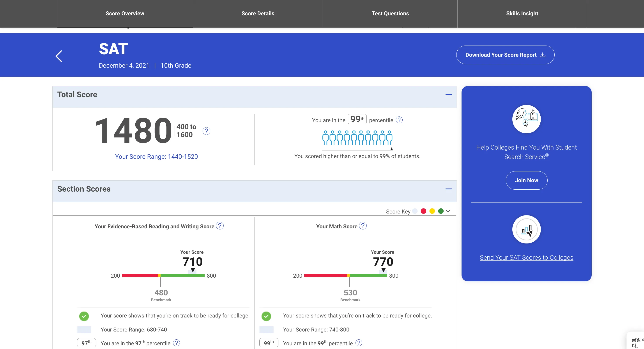Click green checkmark under Math score
This screenshot has width=644, height=349.
[x=266, y=316]
